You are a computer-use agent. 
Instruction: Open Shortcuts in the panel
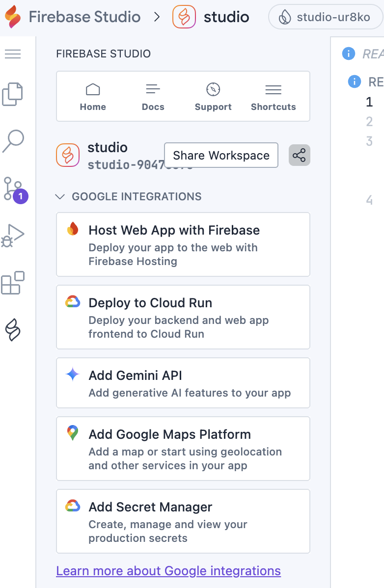point(273,97)
